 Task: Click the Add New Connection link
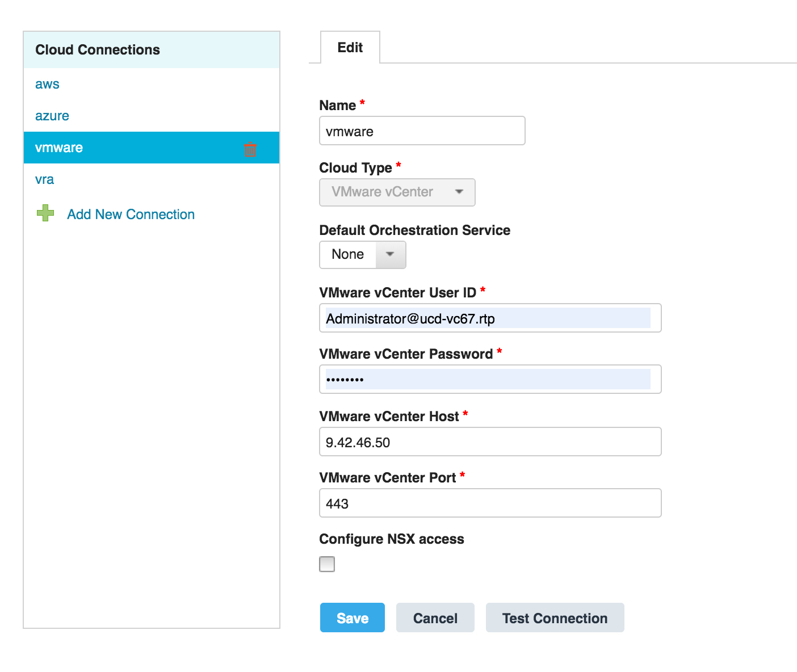[x=131, y=215]
